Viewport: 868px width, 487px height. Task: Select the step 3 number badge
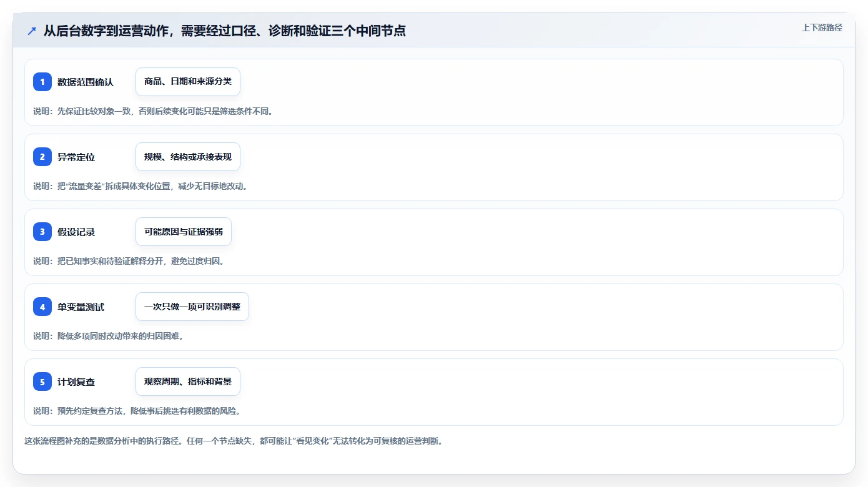pos(42,232)
